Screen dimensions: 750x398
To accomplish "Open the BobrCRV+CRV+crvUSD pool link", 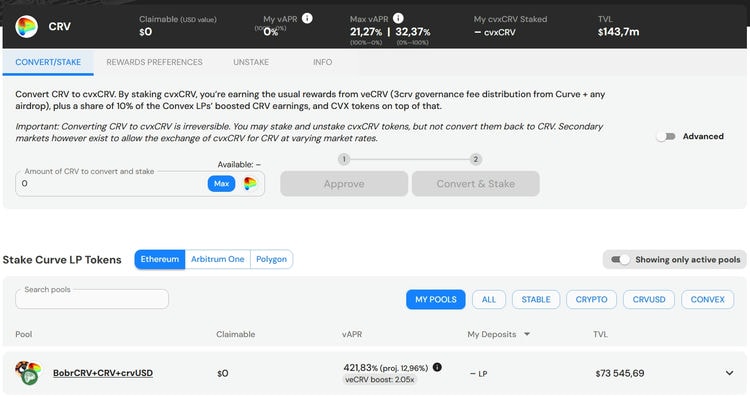I will coord(103,373).
